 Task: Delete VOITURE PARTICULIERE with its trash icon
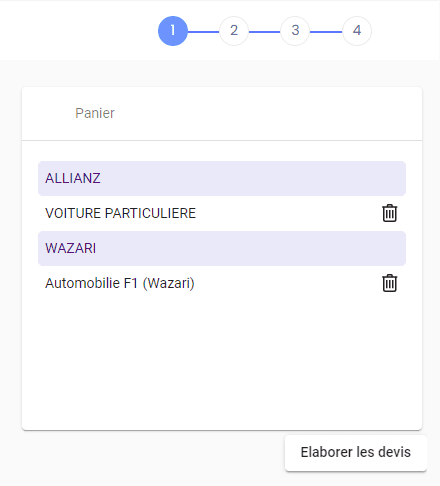point(389,213)
